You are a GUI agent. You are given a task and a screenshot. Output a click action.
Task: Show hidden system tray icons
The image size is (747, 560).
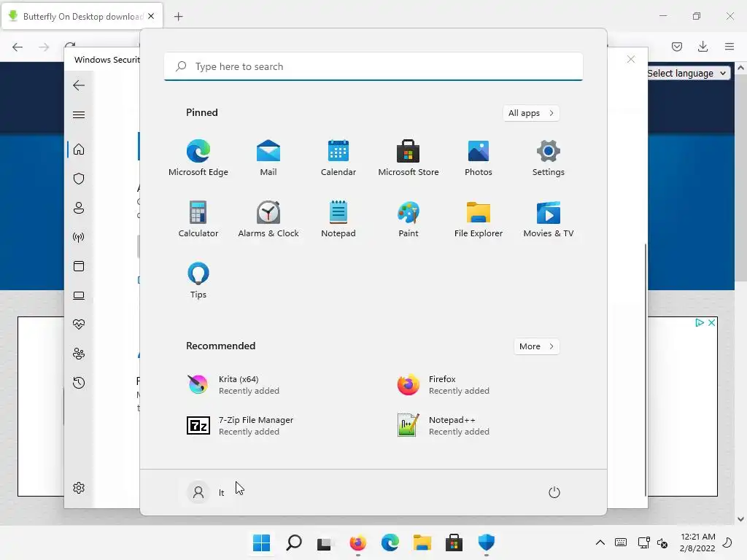(600, 542)
